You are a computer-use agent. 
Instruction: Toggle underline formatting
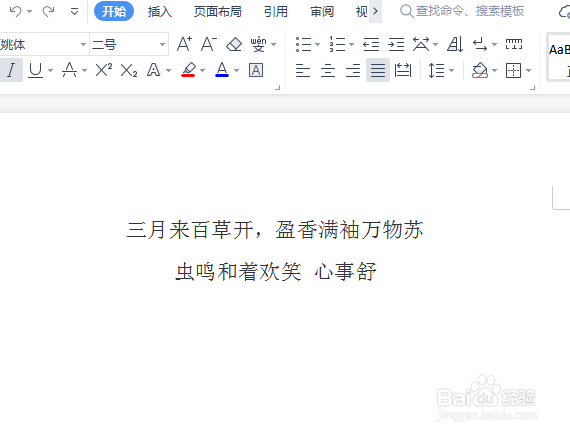(x=36, y=70)
